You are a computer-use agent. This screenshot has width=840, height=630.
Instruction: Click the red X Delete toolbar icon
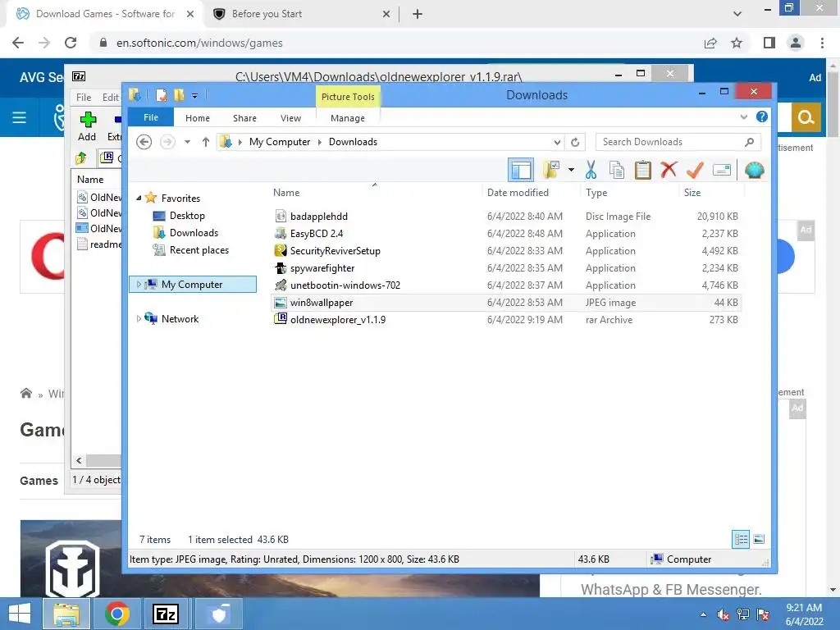click(669, 171)
